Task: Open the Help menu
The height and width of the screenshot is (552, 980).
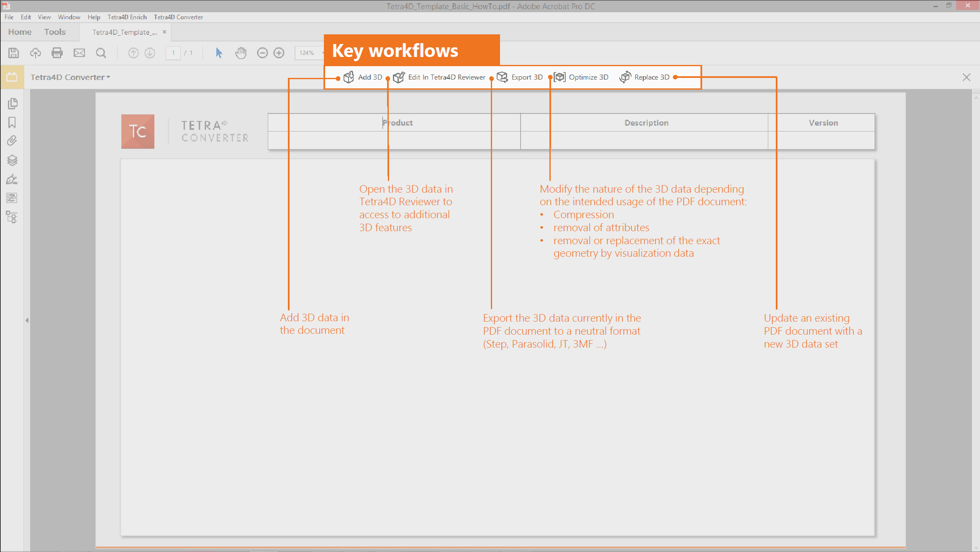Action: [94, 17]
